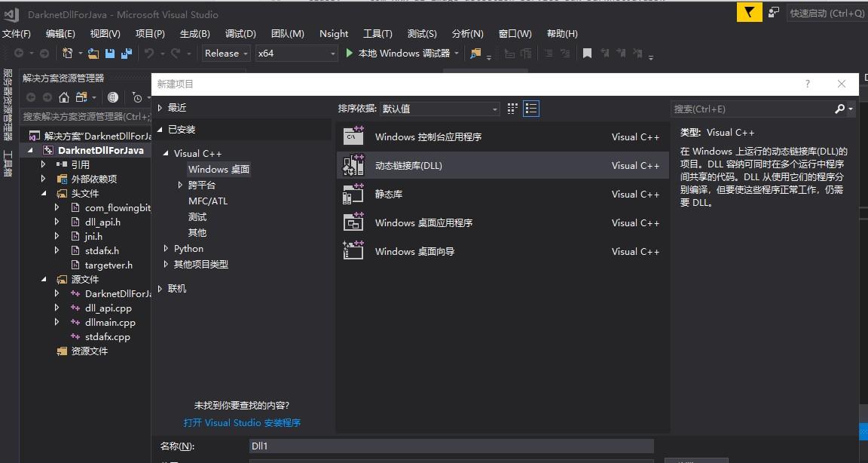Collapse the 头文件 (Header files) folder

[x=44, y=193]
